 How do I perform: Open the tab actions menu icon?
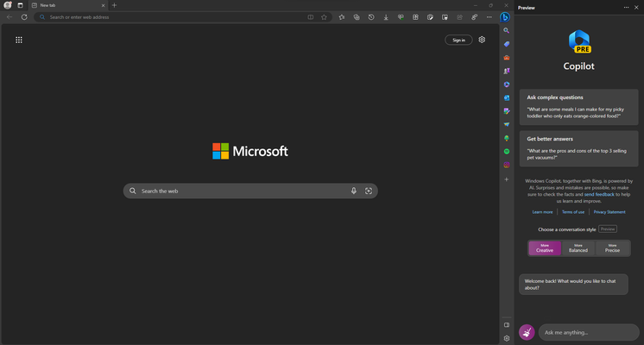click(20, 5)
